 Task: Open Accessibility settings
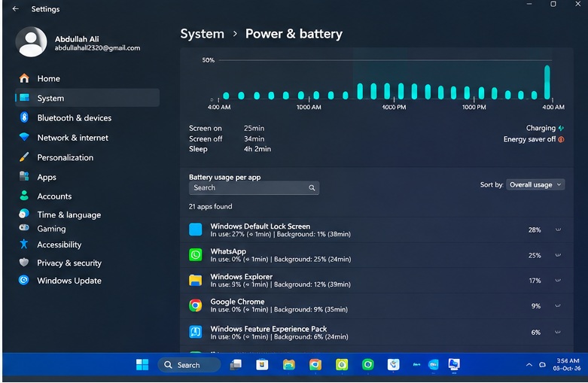pyautogui.click(x=87, y=245)
